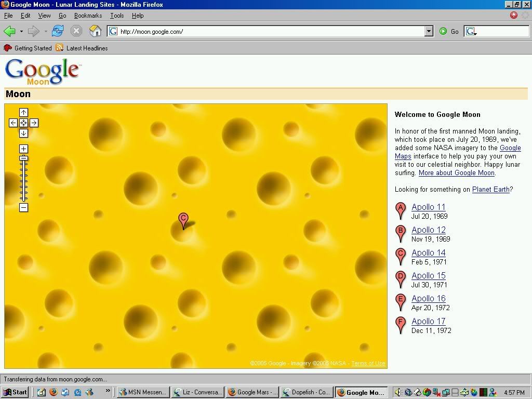532x399 pixels.
Task: Select the Apollo 14 link
Action: pyautogui.click(x=429, y=253)
